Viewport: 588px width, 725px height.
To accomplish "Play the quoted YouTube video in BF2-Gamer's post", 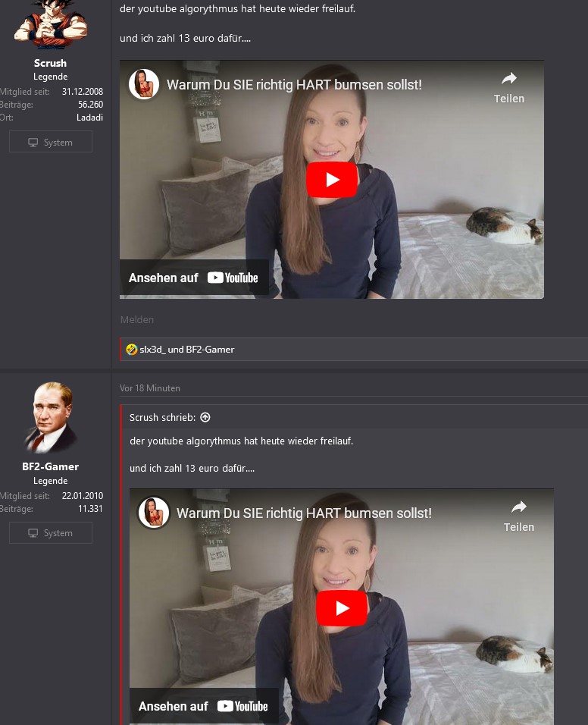I will click(x=342, y=608).
